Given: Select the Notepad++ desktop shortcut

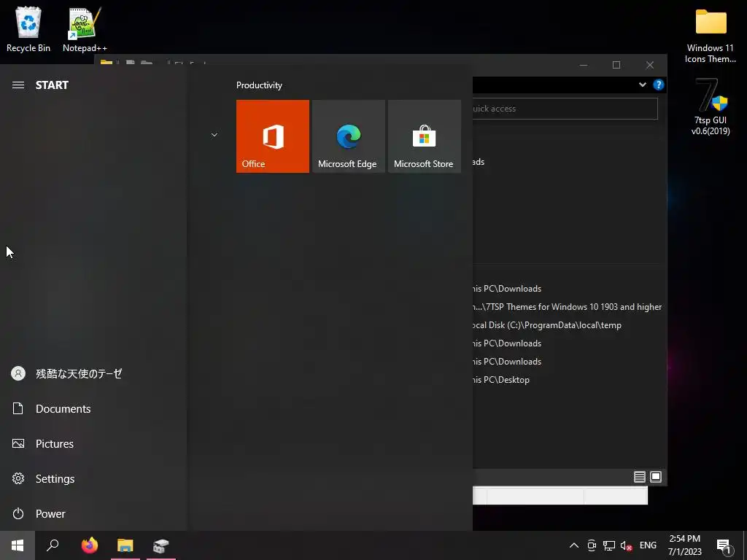Looking at the screenshot, I should 85,29.
